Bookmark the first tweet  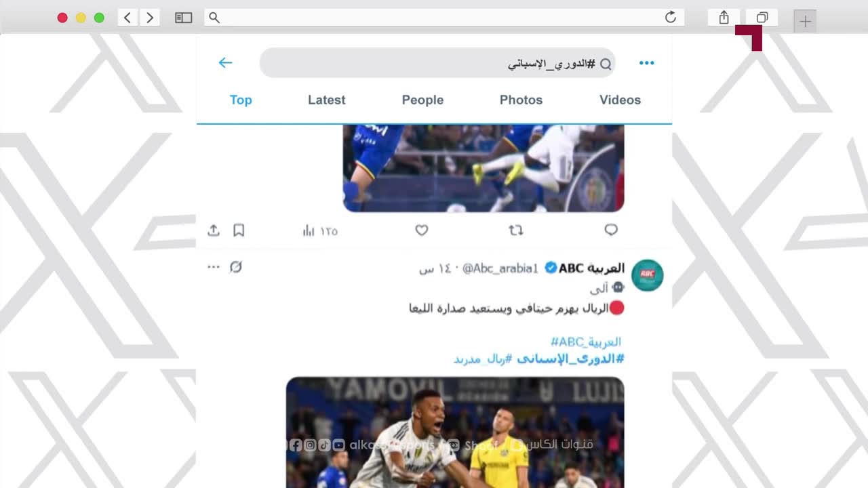tap(239, 230)
